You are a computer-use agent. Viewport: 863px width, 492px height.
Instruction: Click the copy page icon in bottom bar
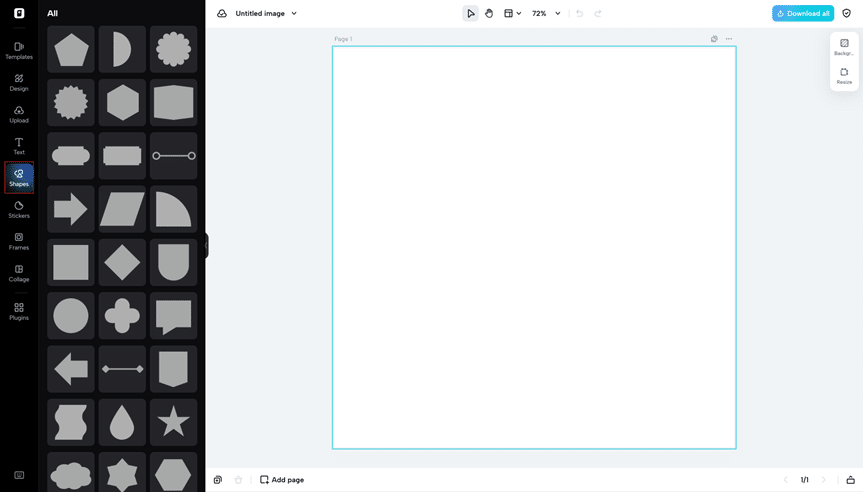(218, 480)
